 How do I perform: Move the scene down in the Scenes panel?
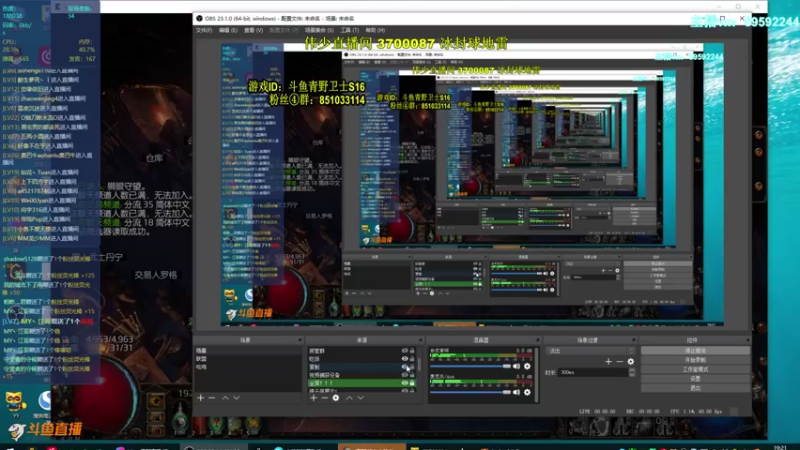click(237, 397)
